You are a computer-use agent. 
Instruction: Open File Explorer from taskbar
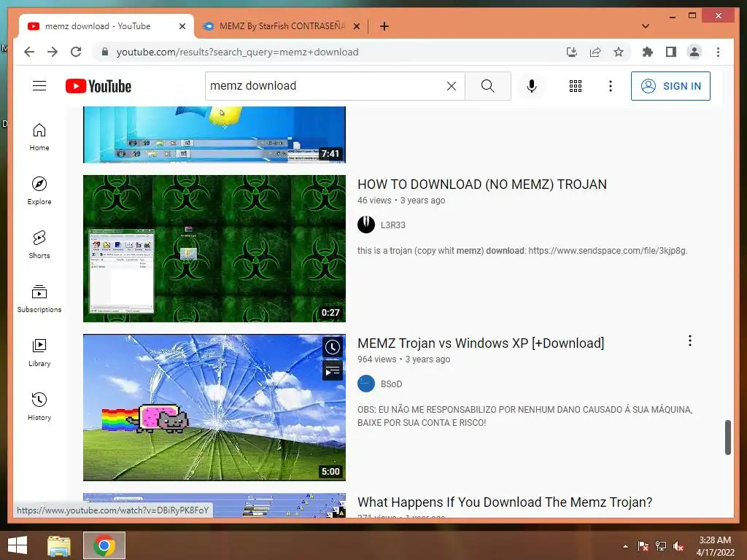click(x=59, y=545)
